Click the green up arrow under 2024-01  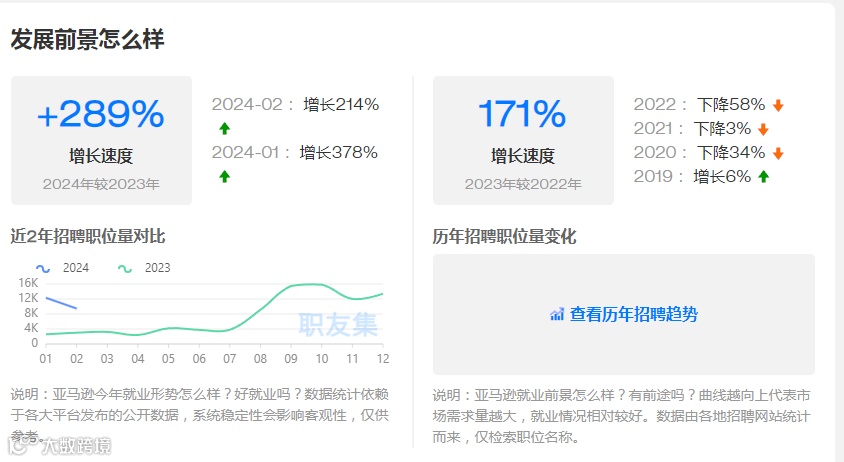pos(224,176)
